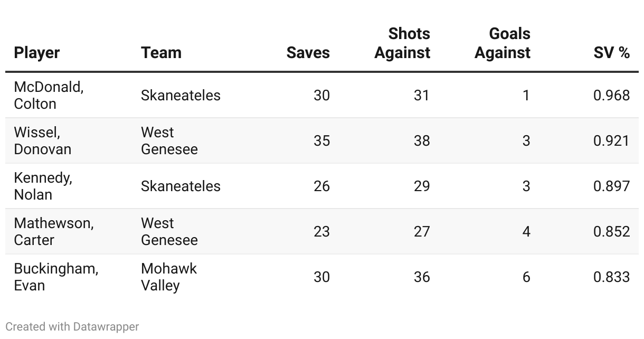Click Mathewson's West Genesee team cell
Screen dimensions: 644x339
pos(169,231)
